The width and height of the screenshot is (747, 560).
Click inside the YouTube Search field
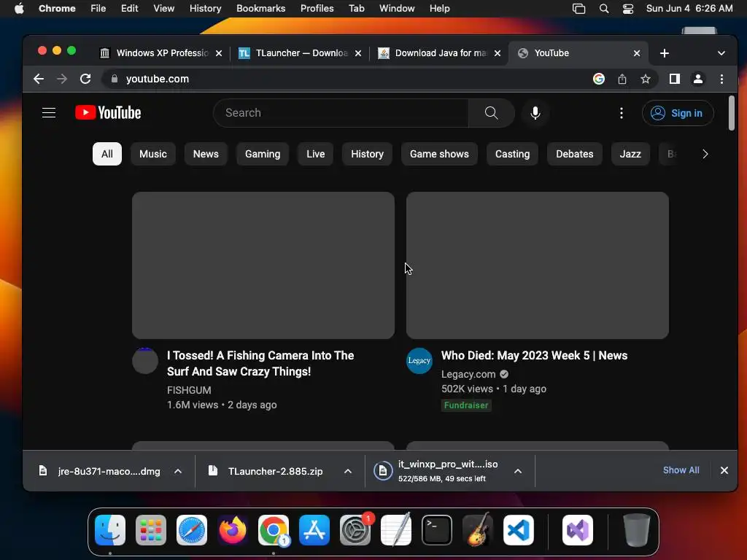(341, 113)
